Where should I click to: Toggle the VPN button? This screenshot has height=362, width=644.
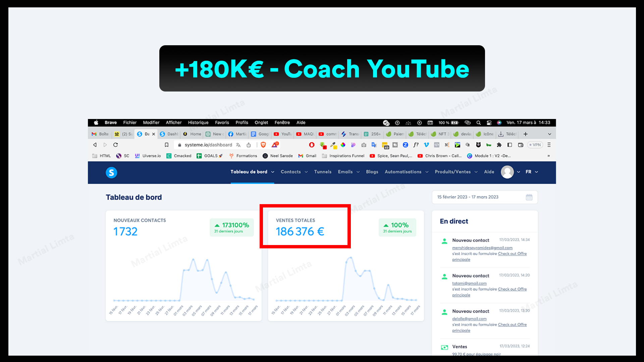point(535,145)
